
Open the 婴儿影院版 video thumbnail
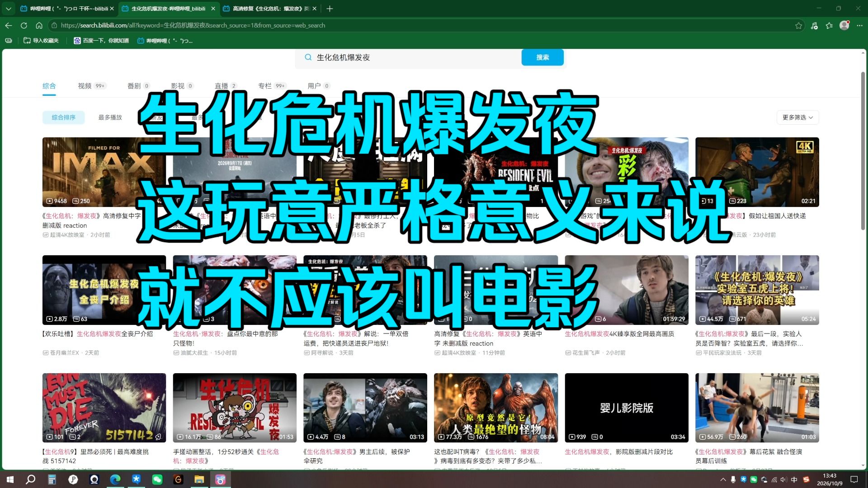pos(627,408)
